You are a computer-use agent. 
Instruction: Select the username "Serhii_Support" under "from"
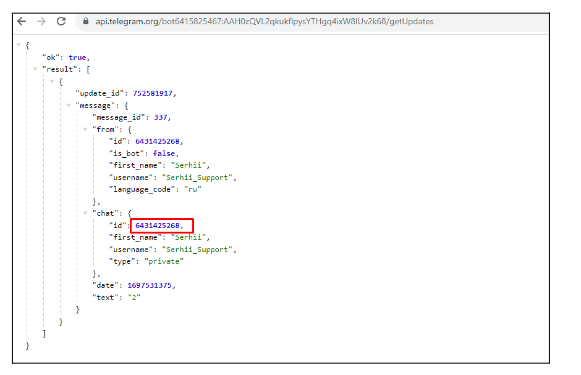tap(197, 177)
